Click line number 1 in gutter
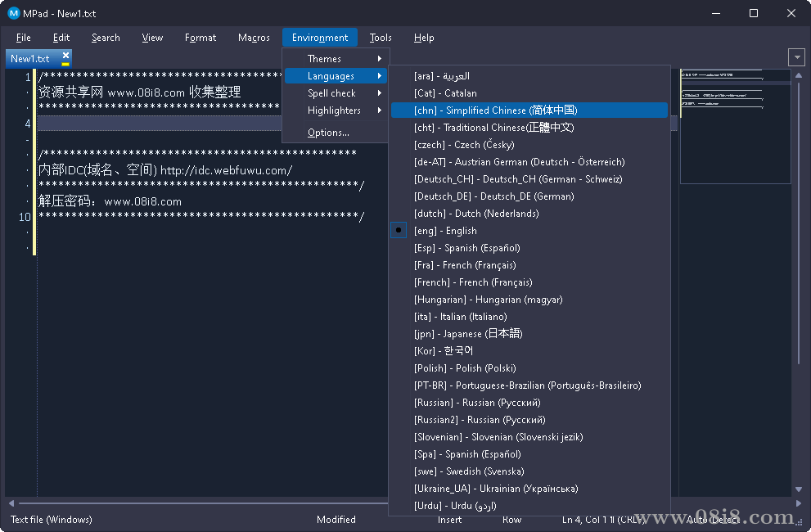The width and height of the screenshot is (811, 532). click(x=28, y=78)
